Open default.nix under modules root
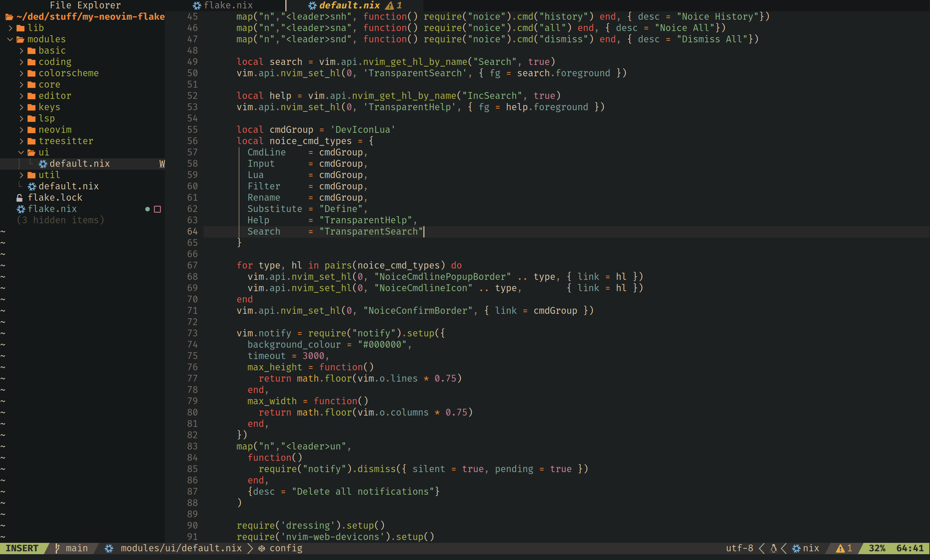 [68, 186]
